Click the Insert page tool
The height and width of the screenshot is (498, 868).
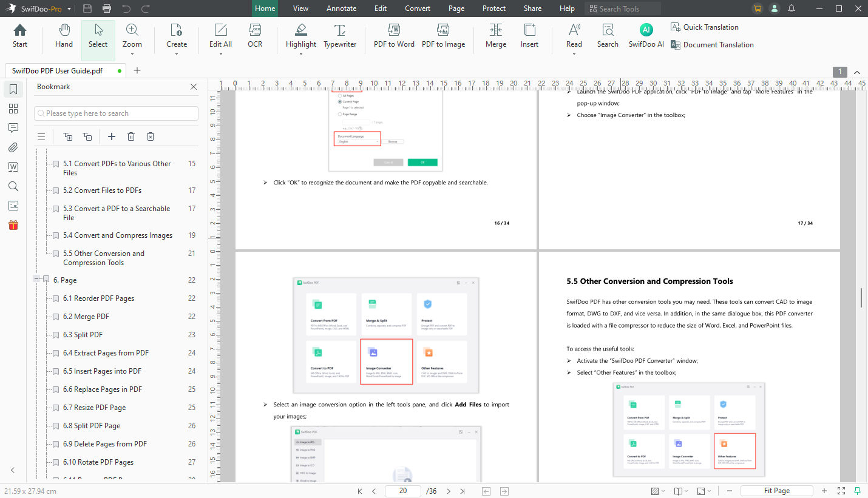(x=529, y=36)
